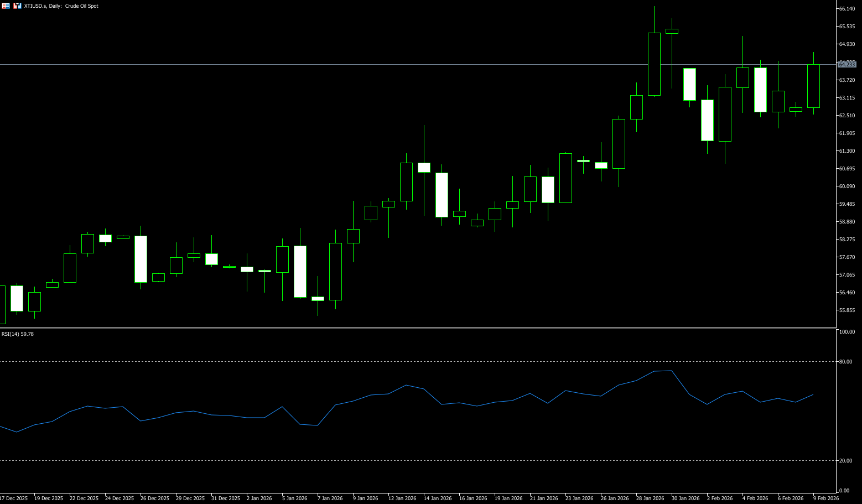The height and width of the screenshot is (504, 862).
Task: Click the tall 28 Jan 2026 peak candle
Action: tap(654, 64)
